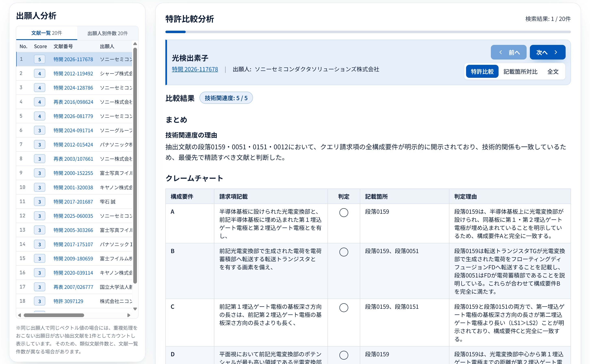Click the vertical scrollbar thumb of document list
The width and height of the screenshot is (590, 364).
coord(135,165)
